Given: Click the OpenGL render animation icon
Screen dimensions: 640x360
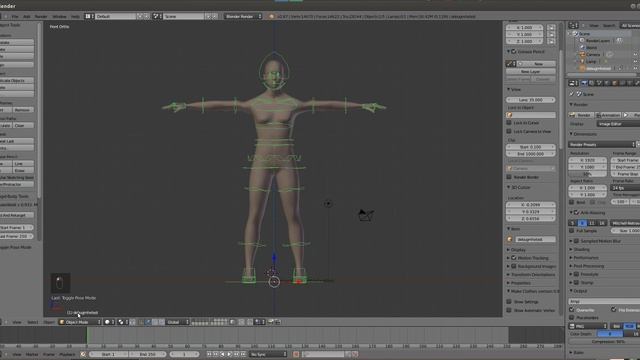Looking at the screenshot, I should point(278,322).
